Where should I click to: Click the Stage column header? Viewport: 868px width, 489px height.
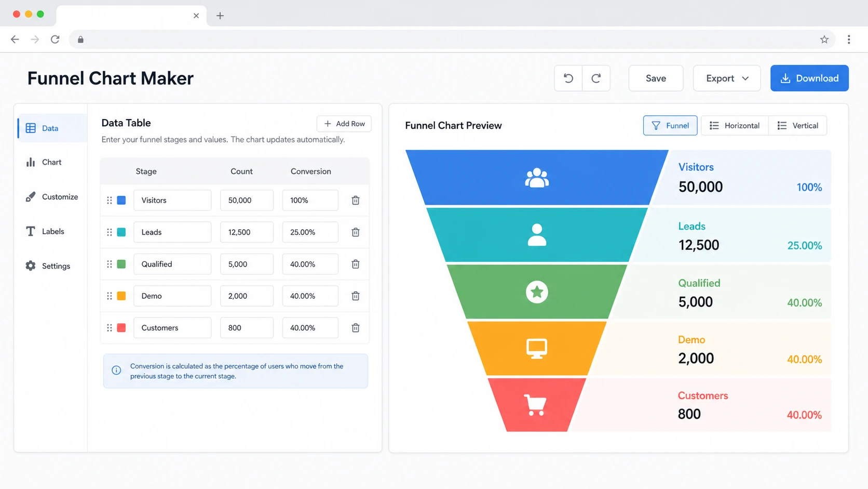point(146,171)
